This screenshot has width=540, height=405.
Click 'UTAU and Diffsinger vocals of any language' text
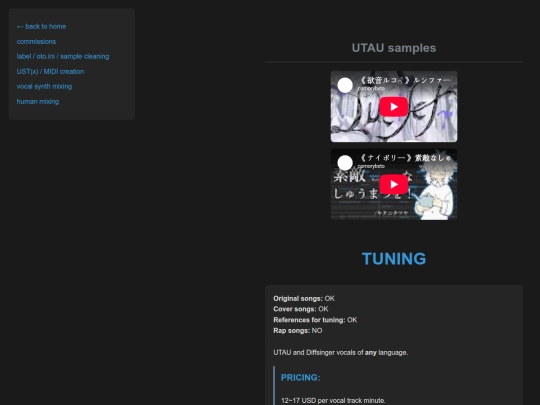pos(341,353)
